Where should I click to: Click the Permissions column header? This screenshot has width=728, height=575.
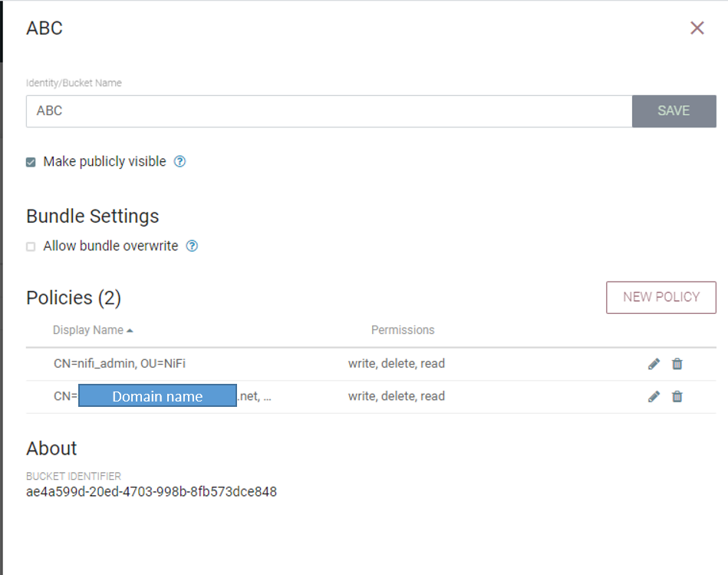click(403, 330)
